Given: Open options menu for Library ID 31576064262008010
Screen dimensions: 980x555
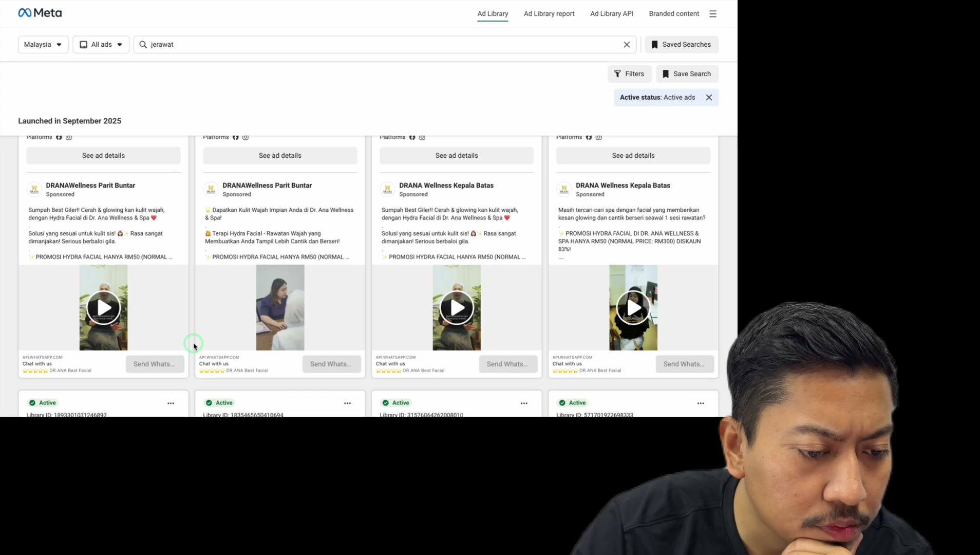Looking at the screenshot, I should point(524,403).
